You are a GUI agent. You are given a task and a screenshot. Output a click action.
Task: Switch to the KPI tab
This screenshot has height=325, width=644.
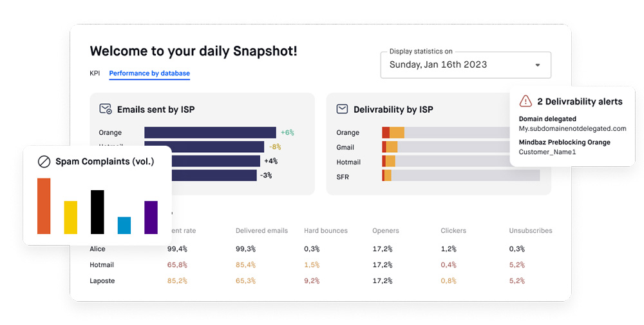95,74
